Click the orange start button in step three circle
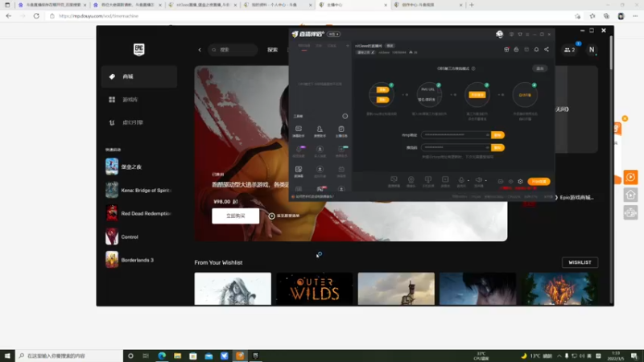 tap(477, 95)
